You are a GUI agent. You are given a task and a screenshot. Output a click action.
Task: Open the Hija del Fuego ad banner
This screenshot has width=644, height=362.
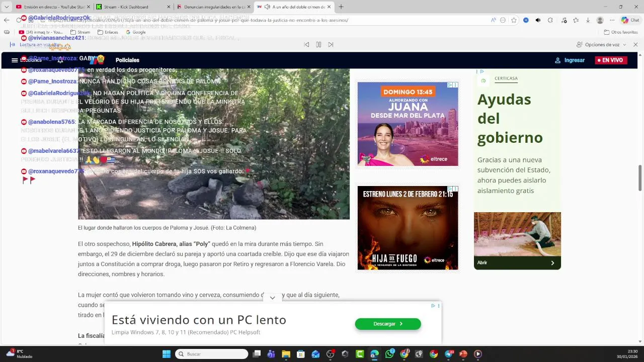tap(408, 228)
